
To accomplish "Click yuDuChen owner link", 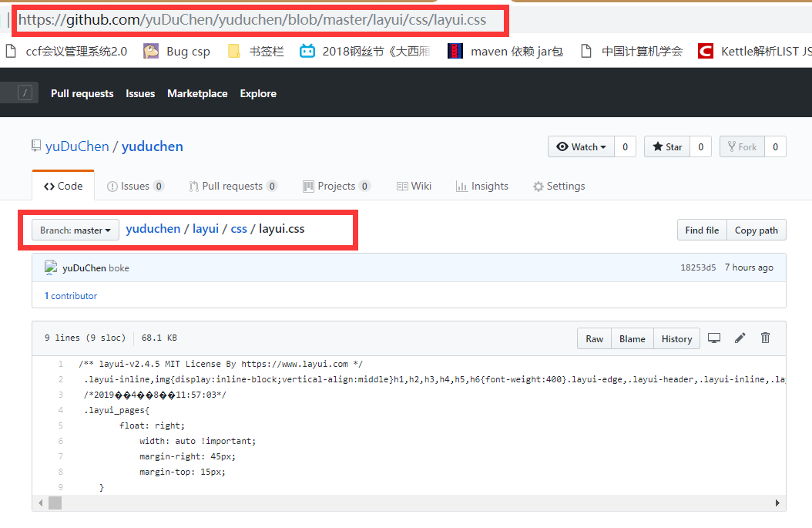I will (77, 146).
